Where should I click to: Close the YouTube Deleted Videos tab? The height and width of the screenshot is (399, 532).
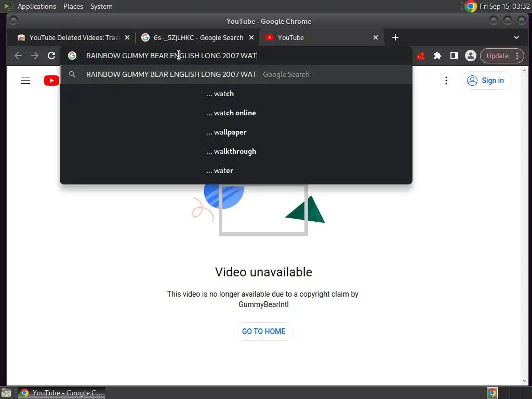(127, 37)
